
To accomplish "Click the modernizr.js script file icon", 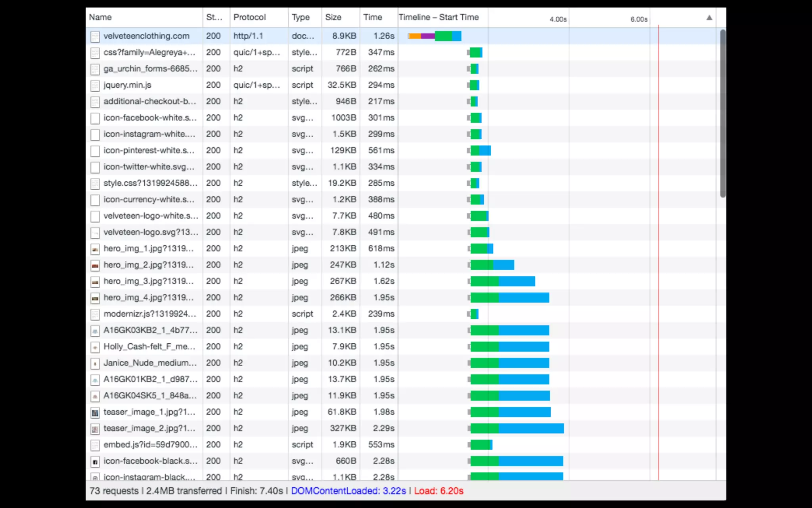I will tap(95, 314).
